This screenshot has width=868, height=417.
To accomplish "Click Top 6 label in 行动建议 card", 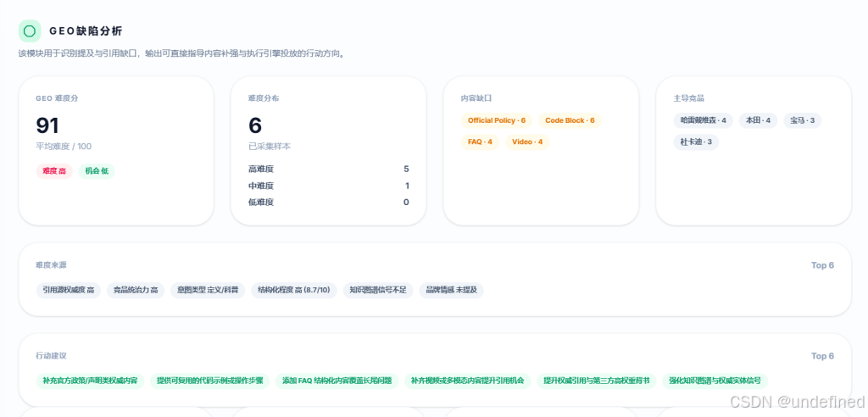I will pos(822,356).
